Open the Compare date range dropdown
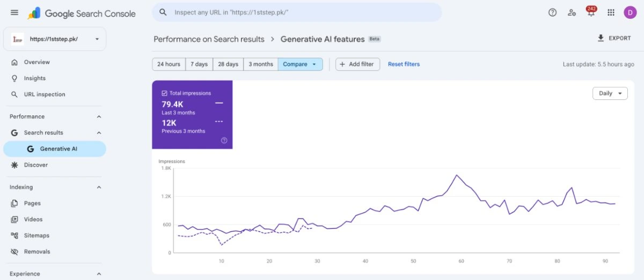The image size is (644, 280). tap(300, 64)
